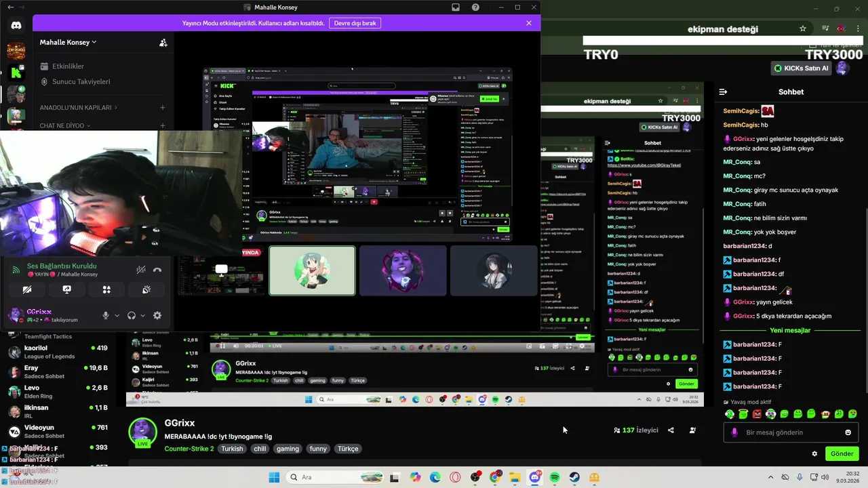Open microphone input options arrow
Image resolution: width=868 pixels, height=488 pixels.
[117, 315]
